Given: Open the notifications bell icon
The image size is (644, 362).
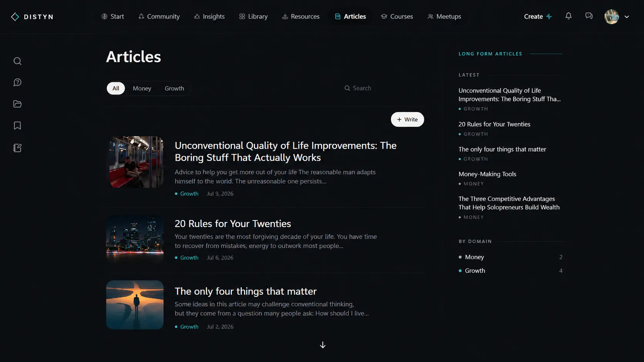Looking at the screenshot, I should point(569,16).
